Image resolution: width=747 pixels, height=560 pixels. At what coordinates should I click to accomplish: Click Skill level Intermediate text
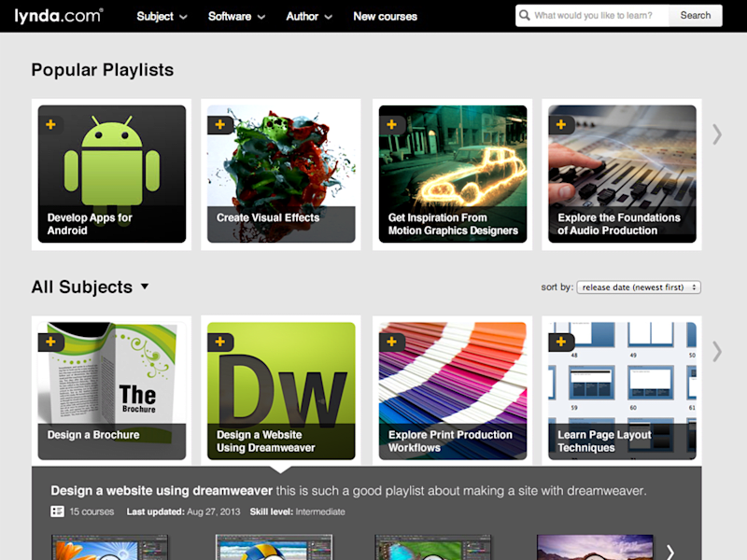(x=297, y=511)
